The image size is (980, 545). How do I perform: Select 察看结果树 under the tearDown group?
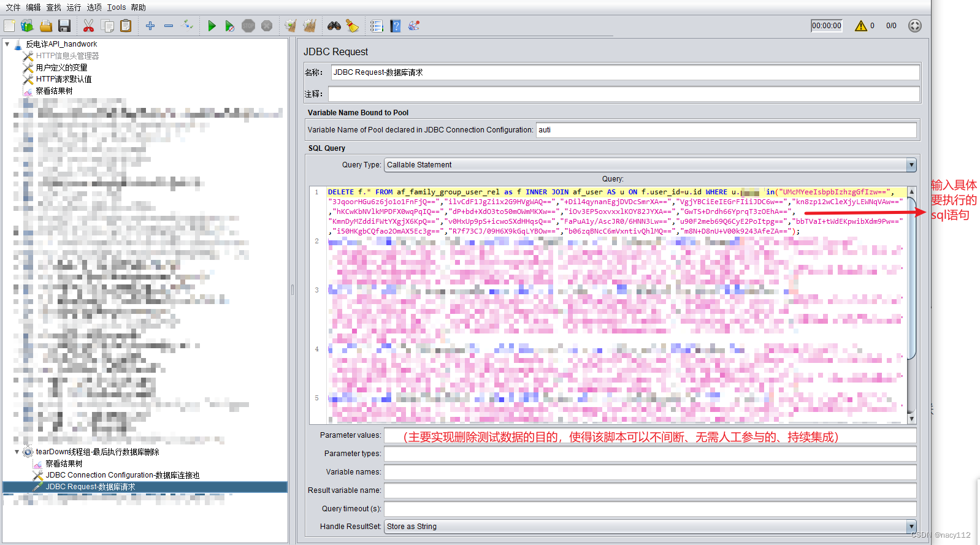coord(64,463)
